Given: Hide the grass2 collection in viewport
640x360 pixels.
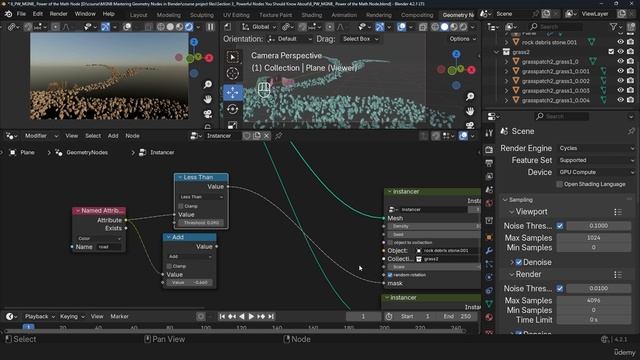Looking at the screenshot, I should (620, 52).
